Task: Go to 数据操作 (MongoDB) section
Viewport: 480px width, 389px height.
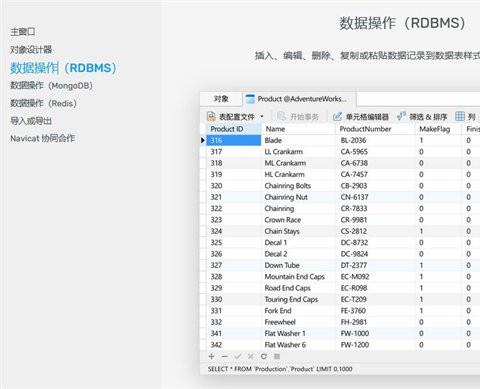Action: tap(51, 86)
